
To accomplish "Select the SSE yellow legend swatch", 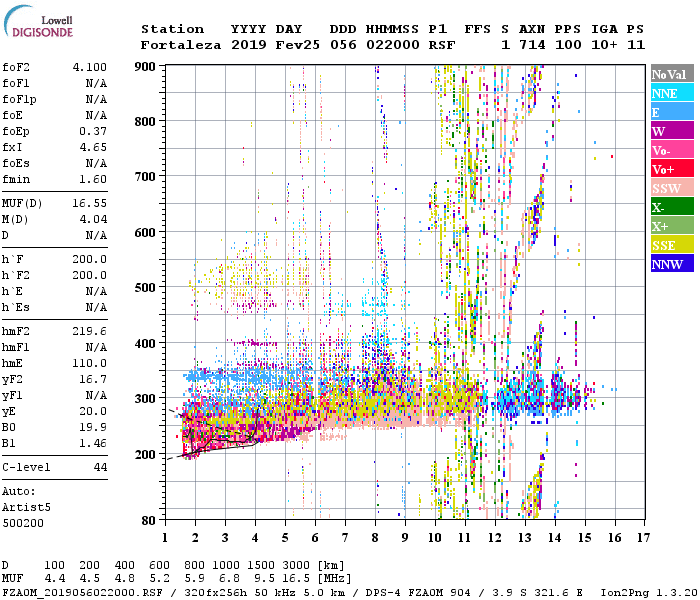I will tap(672, 245).
